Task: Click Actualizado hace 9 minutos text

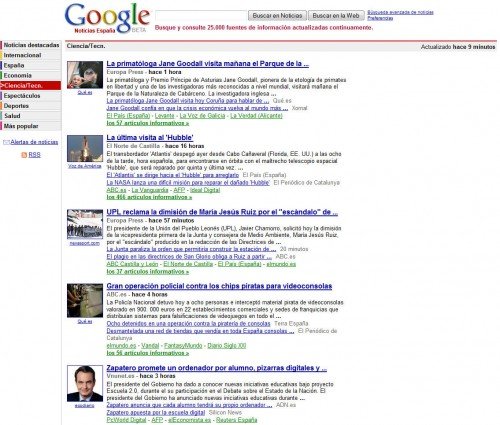Action: pyautogui.click(x=458, y=47)
